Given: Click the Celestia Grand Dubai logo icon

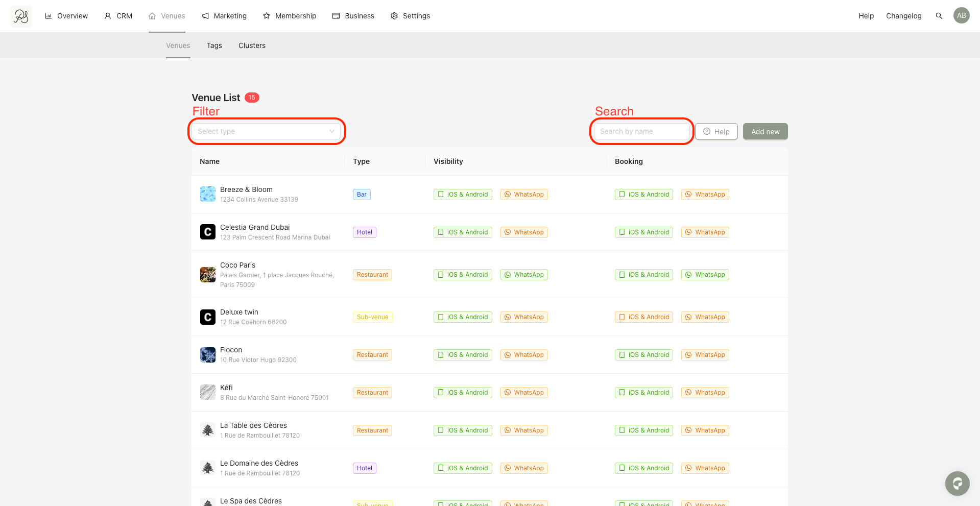Looking at the screenshot, I should 207,232.
